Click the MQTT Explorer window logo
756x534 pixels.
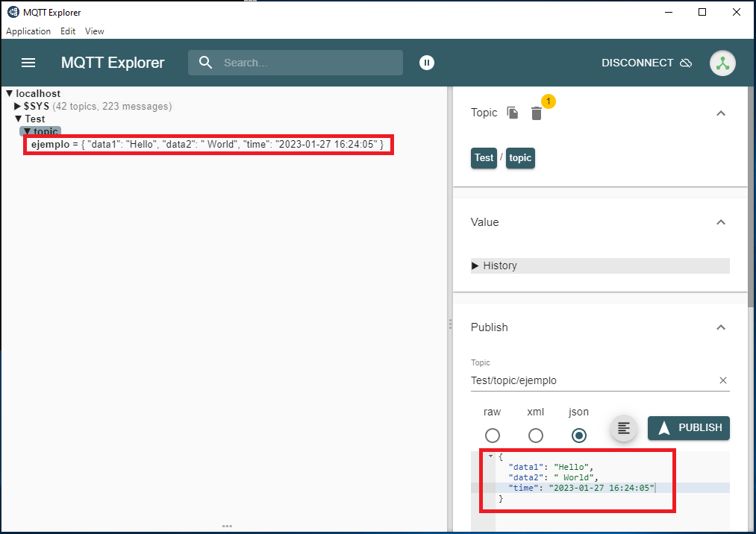[x=13, y=12]
